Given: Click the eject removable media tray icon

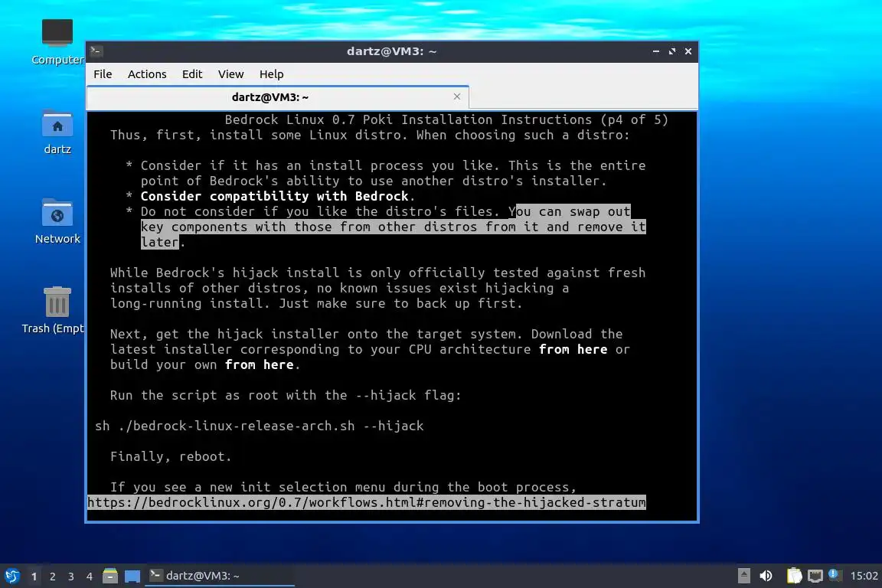Looking at the screenshot, I should point(743,576).
